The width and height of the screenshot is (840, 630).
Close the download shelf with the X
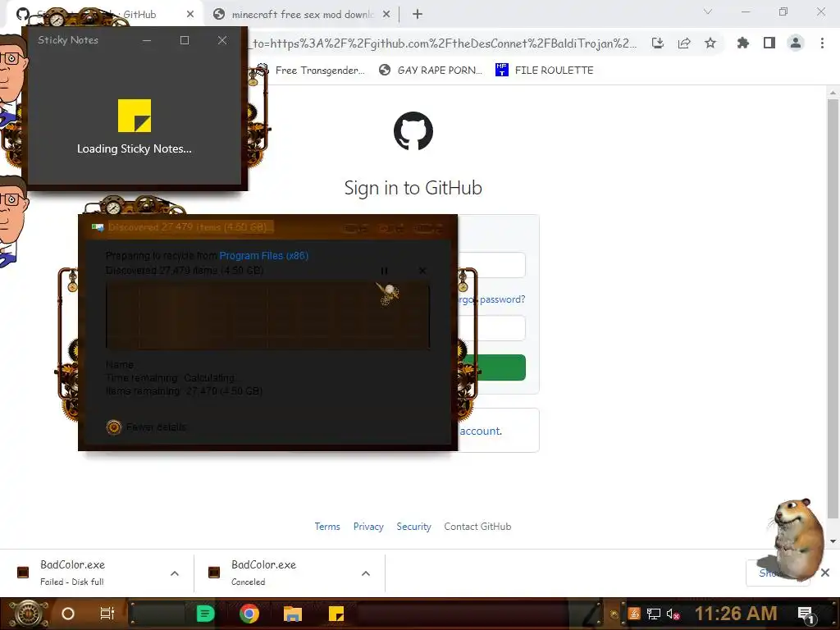[825, 573]
